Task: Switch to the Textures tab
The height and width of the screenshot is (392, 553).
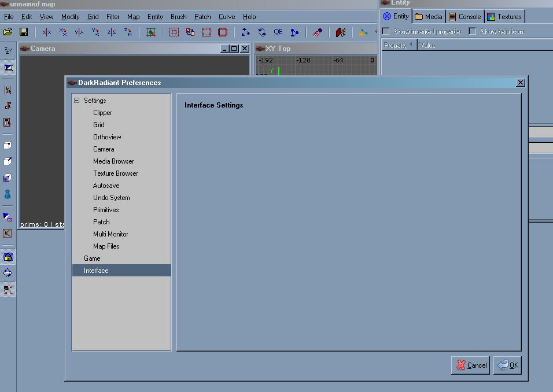Action: click(504, 17)
